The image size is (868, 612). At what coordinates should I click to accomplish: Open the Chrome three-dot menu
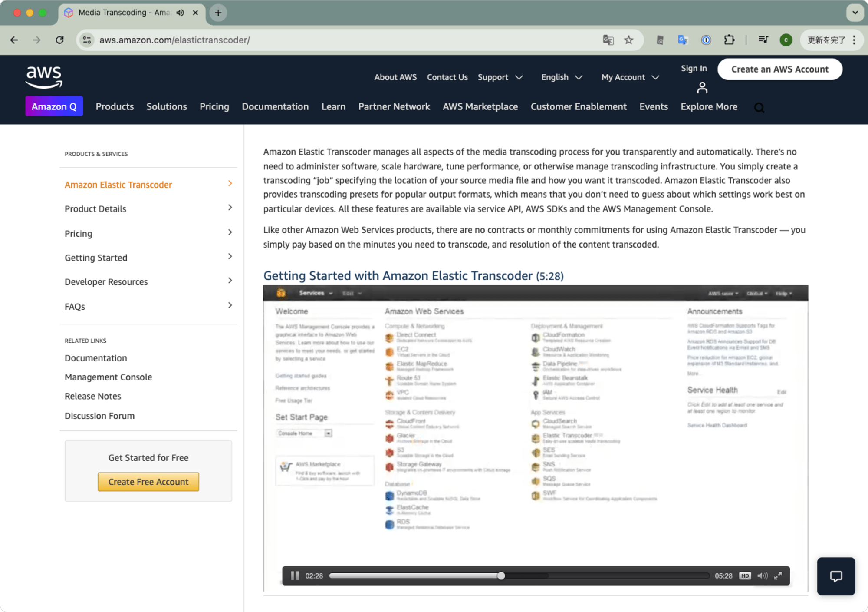(x=854, y=40)
